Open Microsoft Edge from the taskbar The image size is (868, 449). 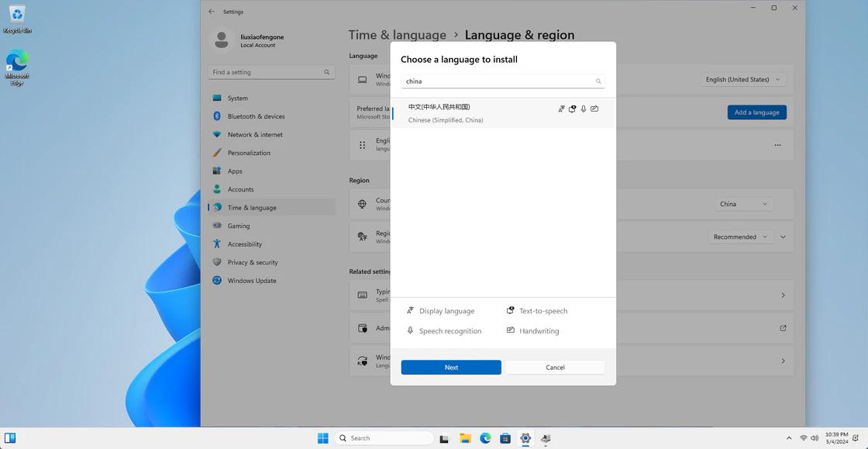tap(487, 438)
